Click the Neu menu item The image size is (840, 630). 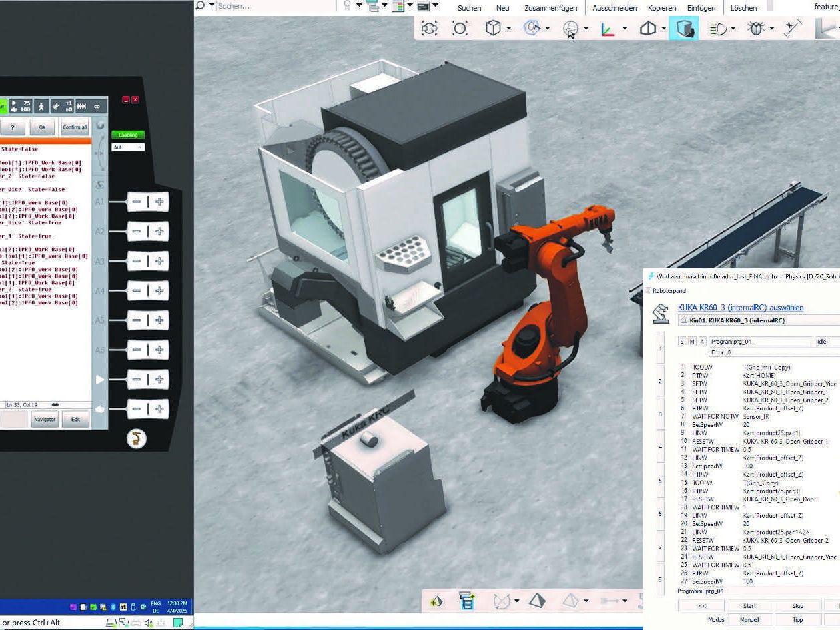(502, 8)
